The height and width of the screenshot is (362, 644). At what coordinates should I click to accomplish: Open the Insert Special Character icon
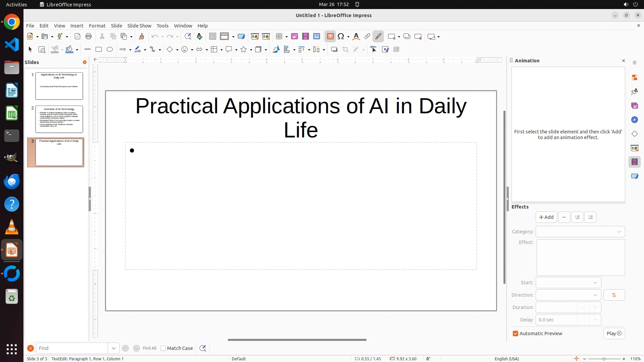341,37
